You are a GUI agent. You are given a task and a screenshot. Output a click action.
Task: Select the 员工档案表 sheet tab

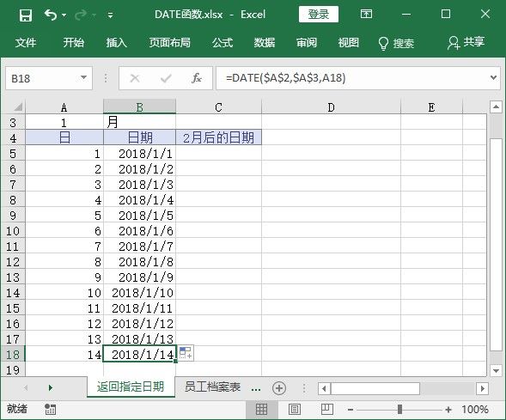pos(212,387)
